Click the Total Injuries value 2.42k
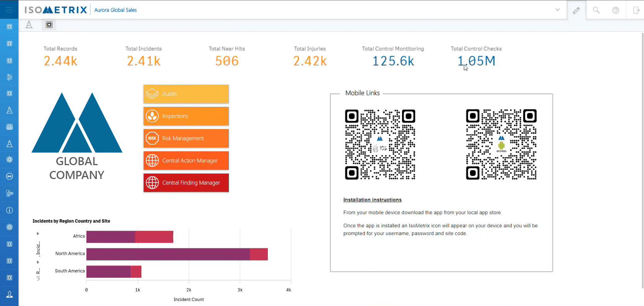The height and width of the screenshot is (306, 644). (x=310, y=61)
